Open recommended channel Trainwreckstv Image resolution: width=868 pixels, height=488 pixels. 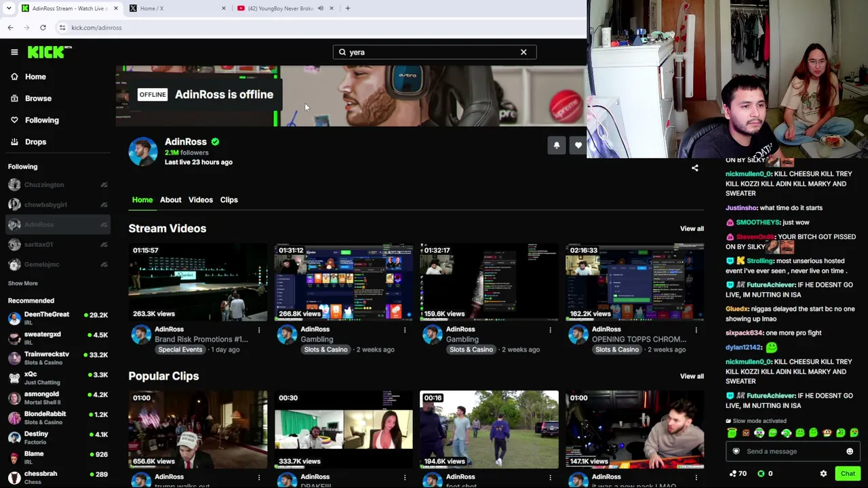[58, 358]
